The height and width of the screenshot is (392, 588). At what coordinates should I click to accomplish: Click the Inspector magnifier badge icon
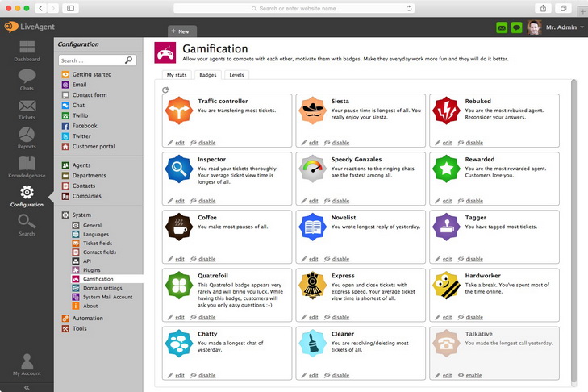(179, 169)
